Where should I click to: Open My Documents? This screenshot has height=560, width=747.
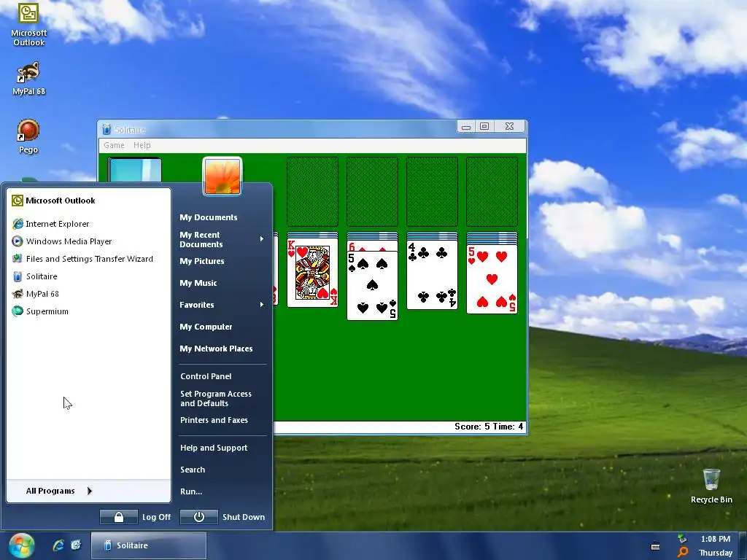(209, 217)
